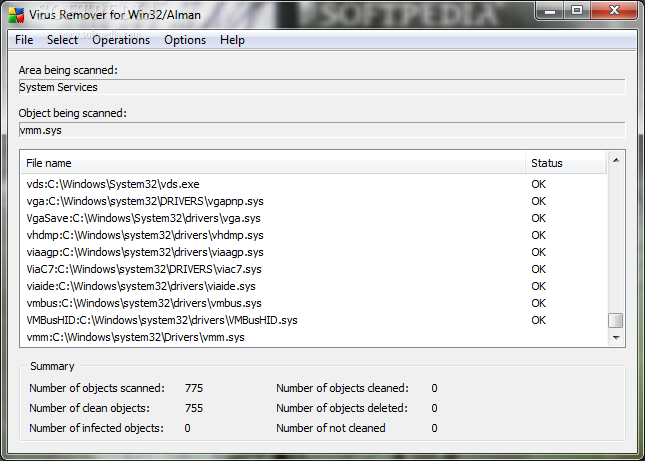Screen dimensions: 645x461
Task: Select the vmm.sys row in list
Action: (x=313, y=337)
